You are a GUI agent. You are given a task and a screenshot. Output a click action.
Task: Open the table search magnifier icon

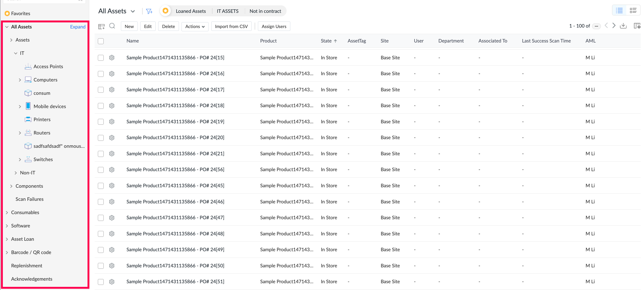pos(112,26)
